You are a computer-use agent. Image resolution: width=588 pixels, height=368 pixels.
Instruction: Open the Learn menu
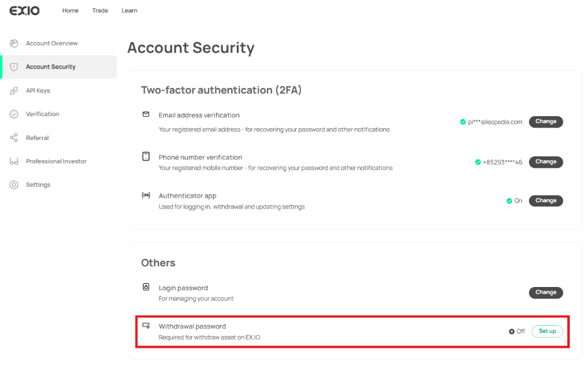[129, 11]
